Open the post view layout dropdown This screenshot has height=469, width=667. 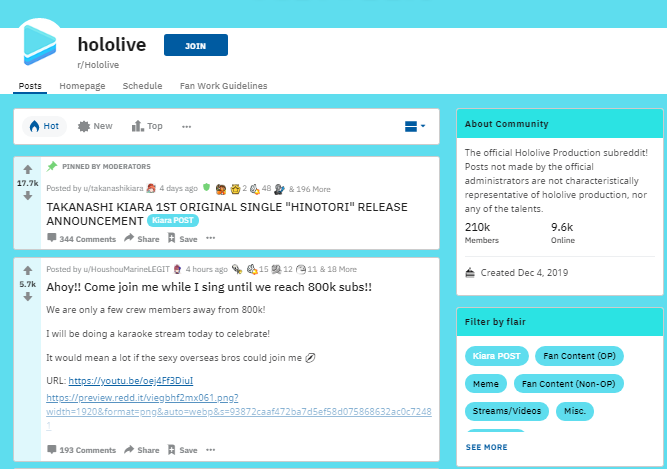tap(415, 126)
